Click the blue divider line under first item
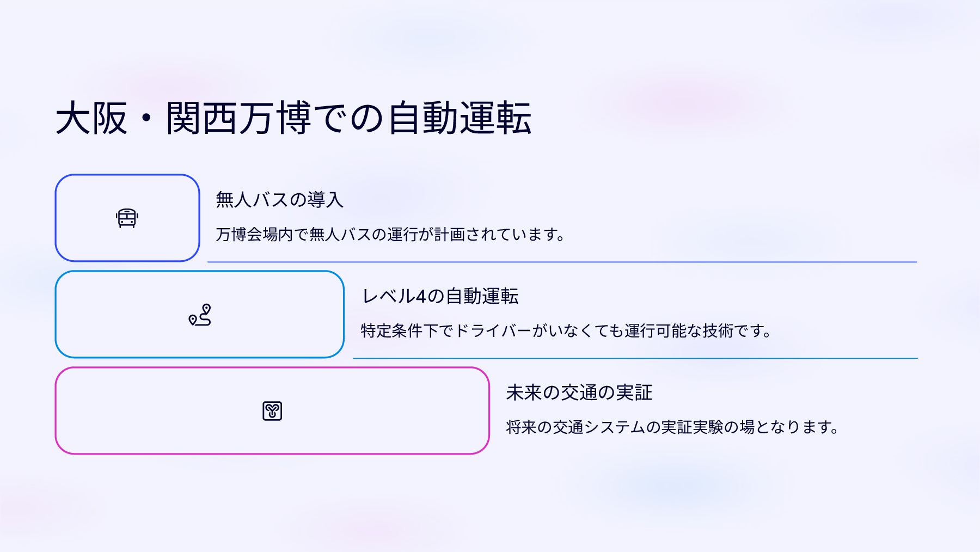980x552 pixels. tap(562, 262)
